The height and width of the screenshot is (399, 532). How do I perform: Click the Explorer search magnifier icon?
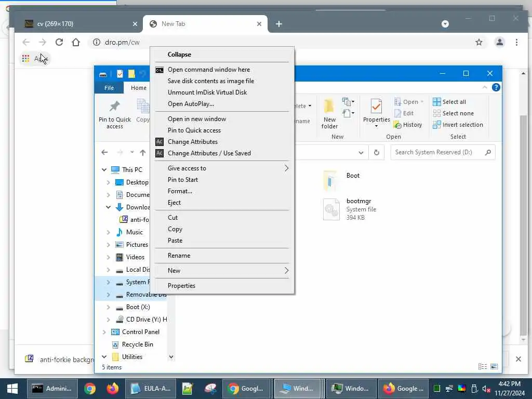click(488, 152)
